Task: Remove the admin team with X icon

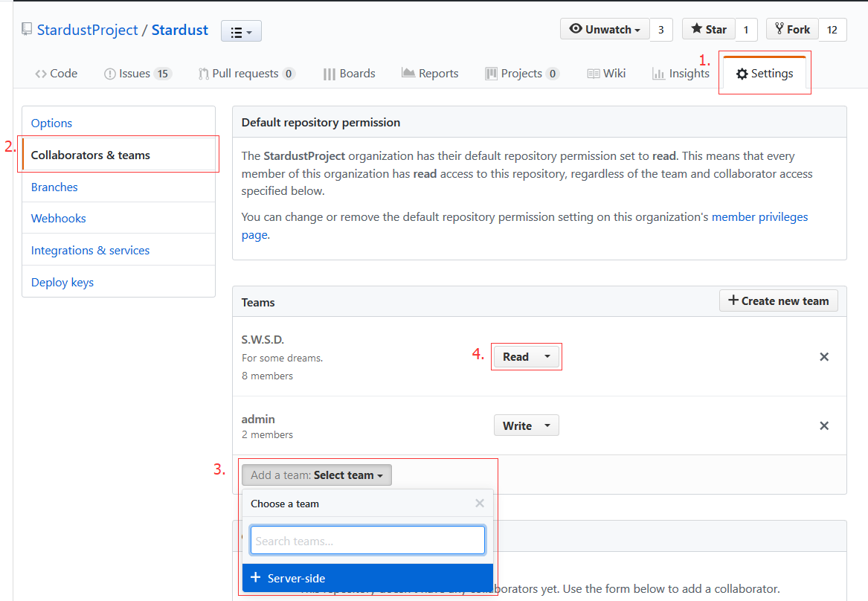Action: (x=824, y=426)
